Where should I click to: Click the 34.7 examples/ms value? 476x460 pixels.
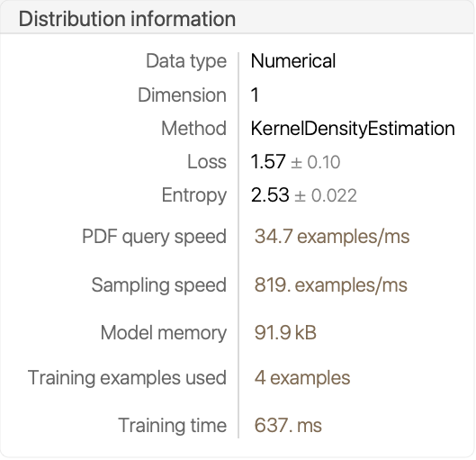(x=332, y=237)
